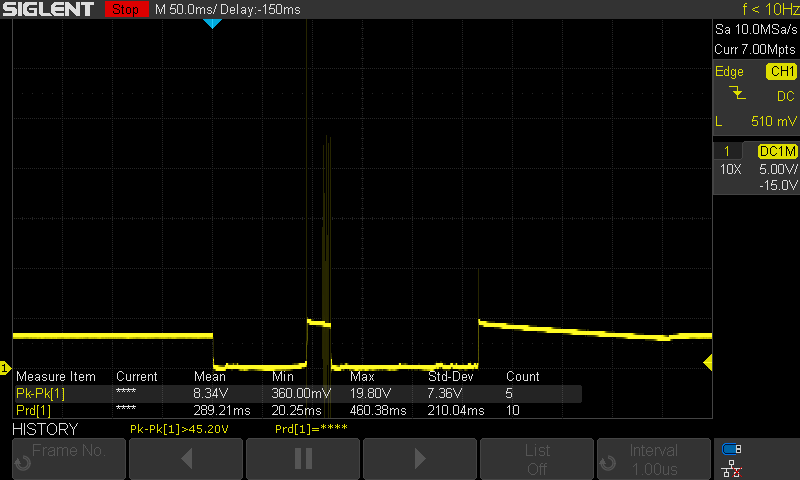800x480 pixels.
Task: Click the USB connection status icon
Action: click(x=732, y=448)
